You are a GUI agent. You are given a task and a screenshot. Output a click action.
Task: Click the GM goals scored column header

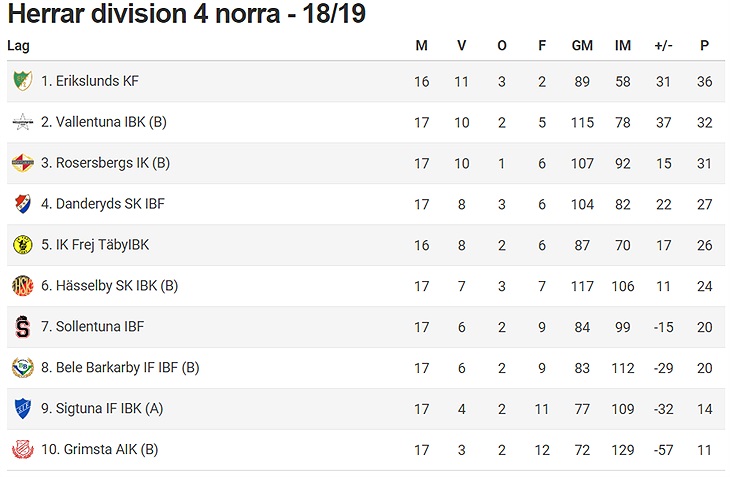click(x=582, y=46)
